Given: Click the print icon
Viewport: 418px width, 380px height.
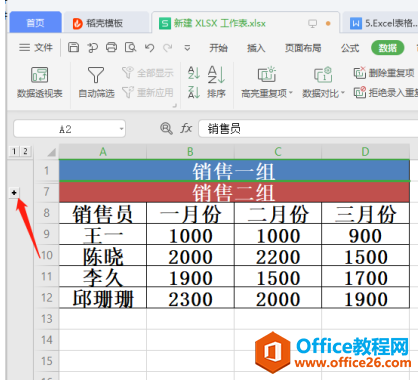Looking at the screenshot, I should tap(111, 48).
